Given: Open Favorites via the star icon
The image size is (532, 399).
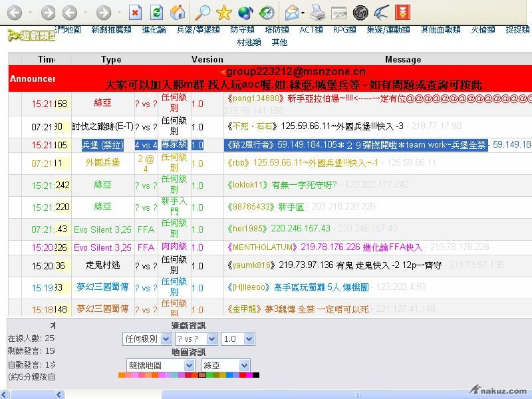Looking at the screenshot, I should (224, 12).
